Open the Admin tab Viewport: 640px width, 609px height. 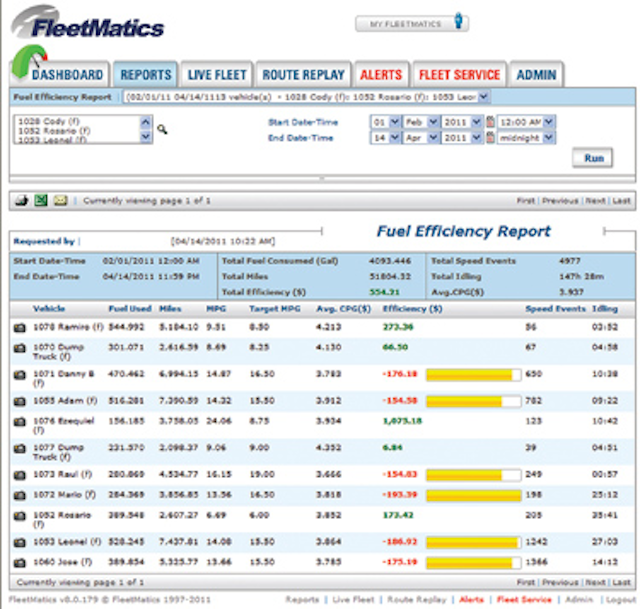536,74
